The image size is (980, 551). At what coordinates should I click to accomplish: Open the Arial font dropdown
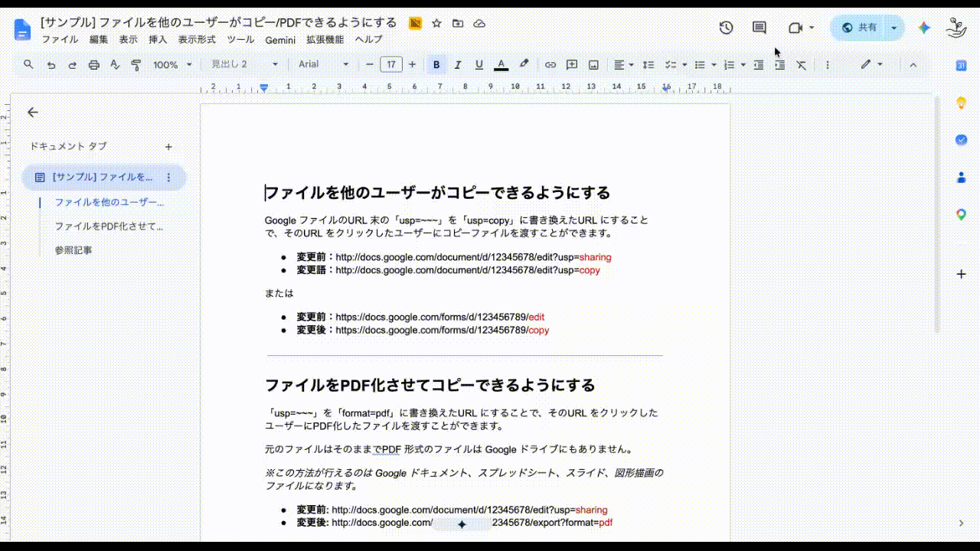click(x=323, y=65)
